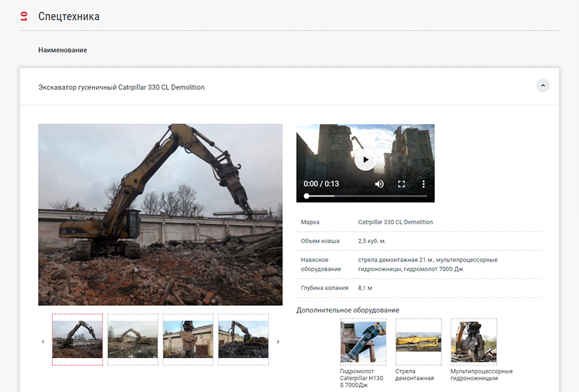The height and width of the screenshot is (392, 579).
Task: Open the Мультипроцессорные гидроножницы image
Action: click(x=474, y=342)
